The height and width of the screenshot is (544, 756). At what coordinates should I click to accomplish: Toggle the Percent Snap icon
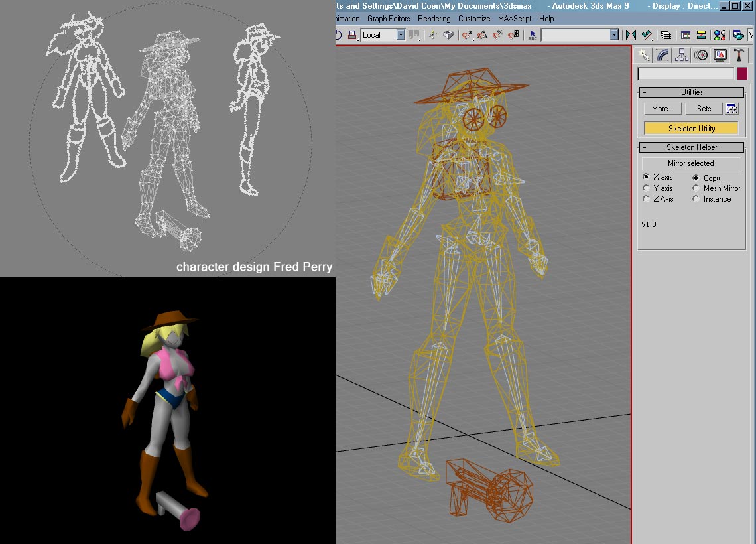pyautogui.click(x=498, y=35)
